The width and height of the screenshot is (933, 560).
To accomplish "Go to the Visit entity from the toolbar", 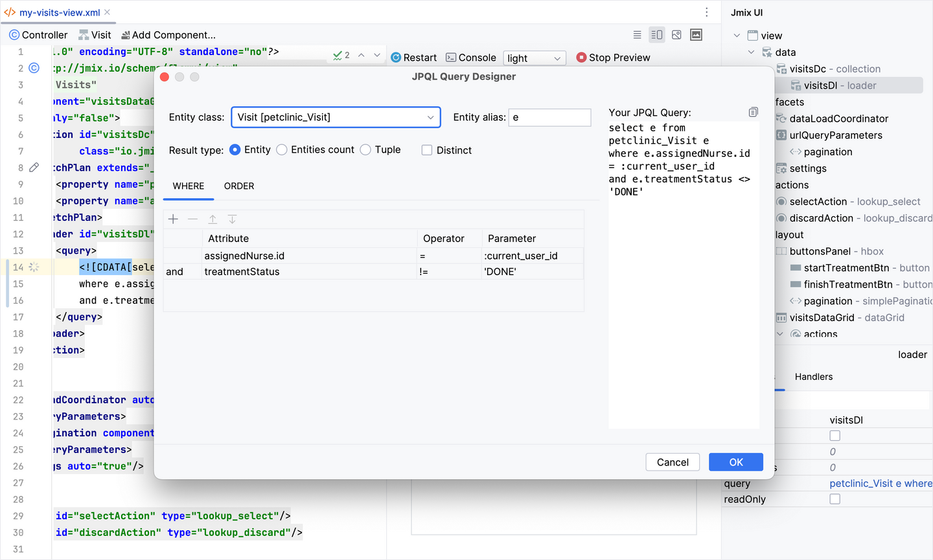I will click(95, 35).
